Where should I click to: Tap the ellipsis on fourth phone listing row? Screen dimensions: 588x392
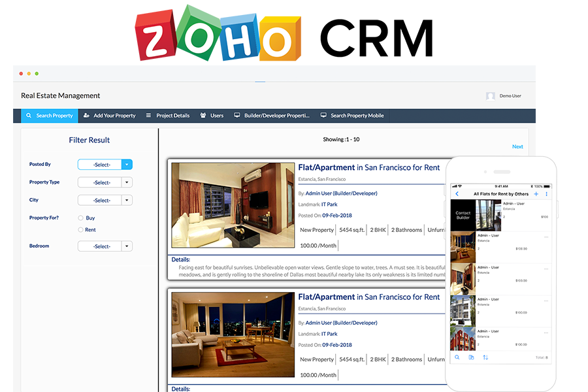pyautogui.click(x=546, y=301)
